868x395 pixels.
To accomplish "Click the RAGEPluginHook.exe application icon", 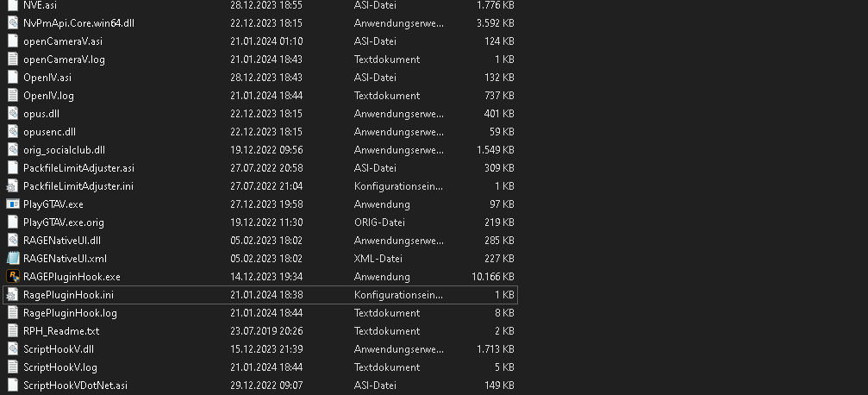I will (x=13, y=277).
